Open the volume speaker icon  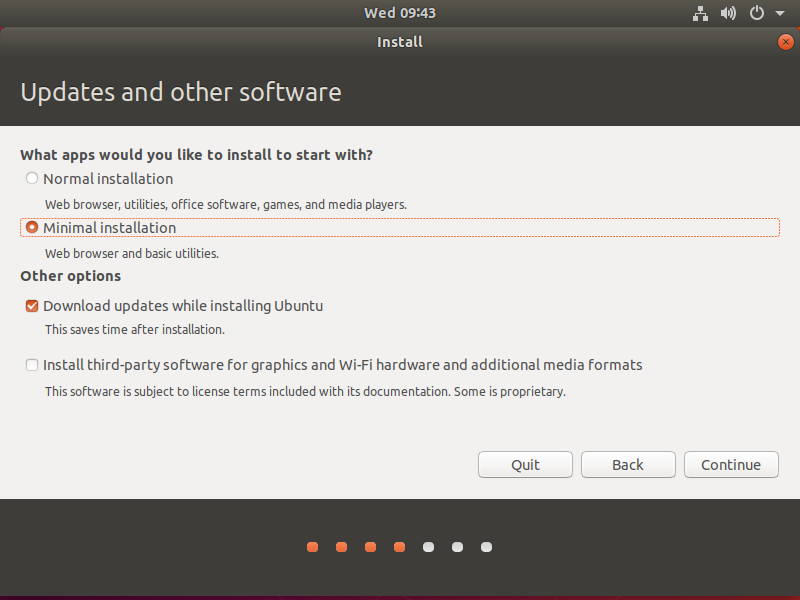point(728,13)
